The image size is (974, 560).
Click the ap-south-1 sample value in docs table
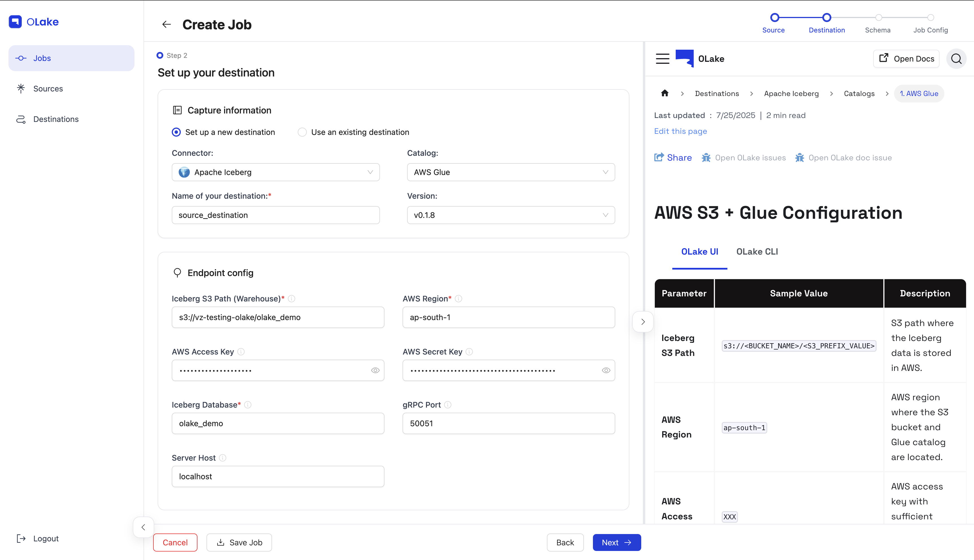[x=744, y=428]
